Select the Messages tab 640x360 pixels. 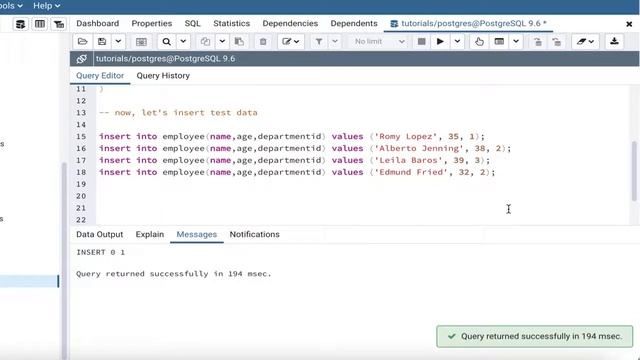pyautogui.click(x=197, y=234)
